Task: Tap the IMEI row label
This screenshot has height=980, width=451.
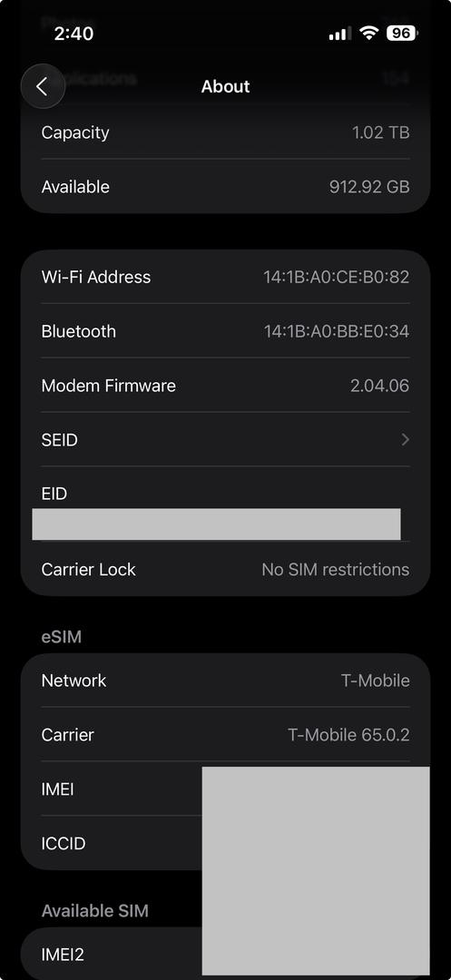Action: (x=57, y=789)
